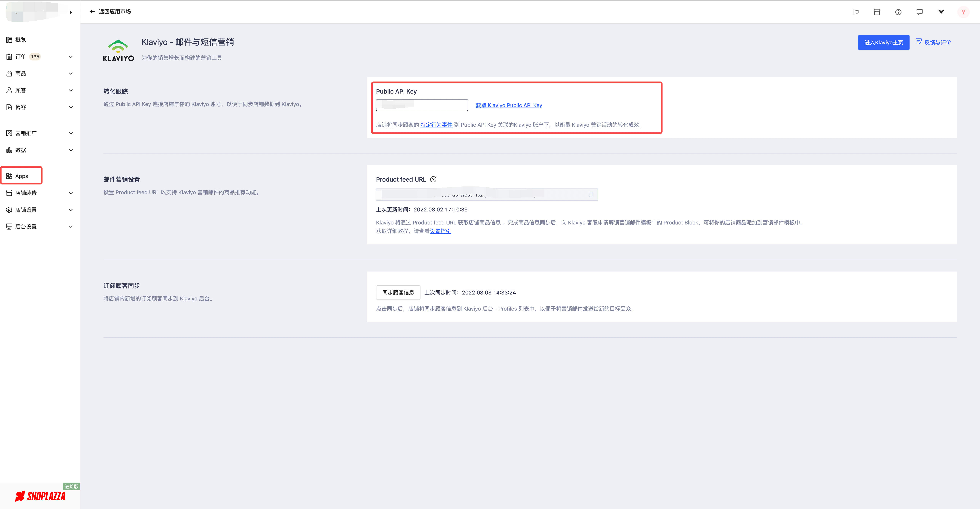Open 特定行为事件 link
980x509 pixels.
(436, 125)
